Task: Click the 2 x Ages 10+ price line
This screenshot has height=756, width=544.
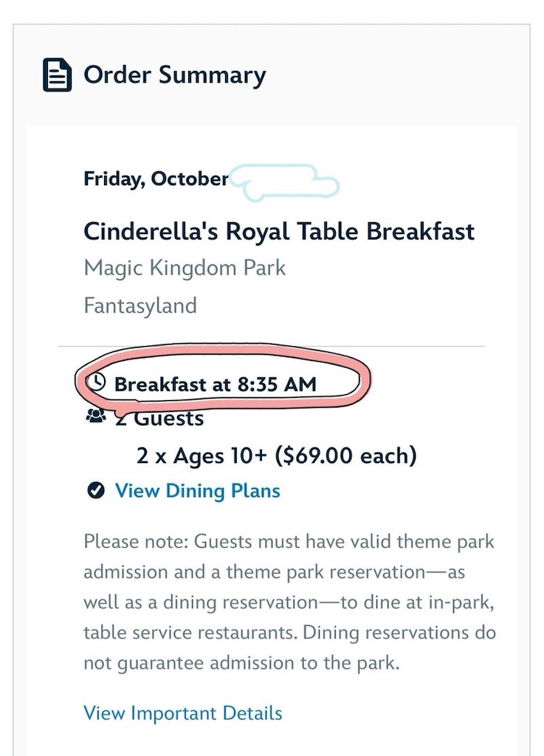Action: [276, 456]
